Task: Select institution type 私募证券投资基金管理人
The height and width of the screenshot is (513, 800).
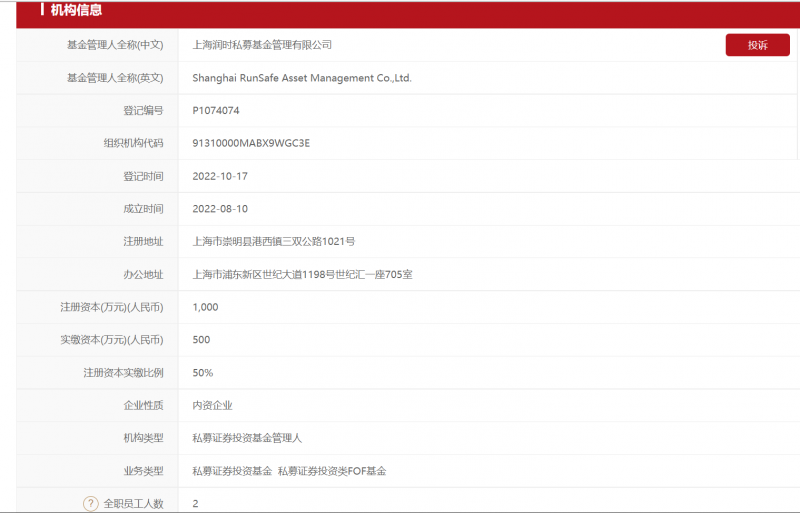Action: point(247,438)
